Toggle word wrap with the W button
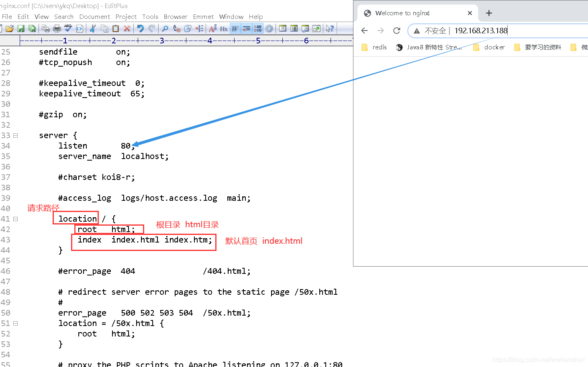 (x=235, y=29)
